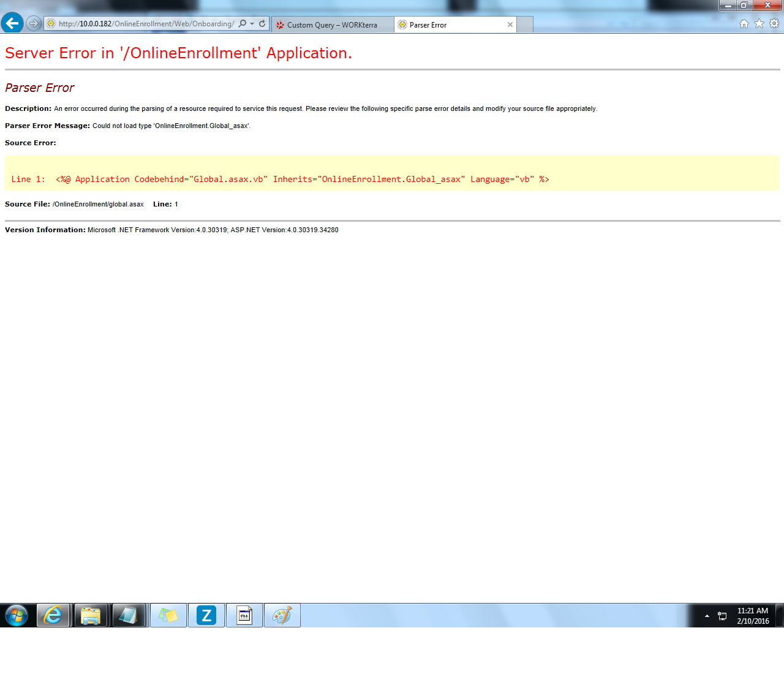
Task: Open the network status tray icon
Action: (x=722, y=616)
